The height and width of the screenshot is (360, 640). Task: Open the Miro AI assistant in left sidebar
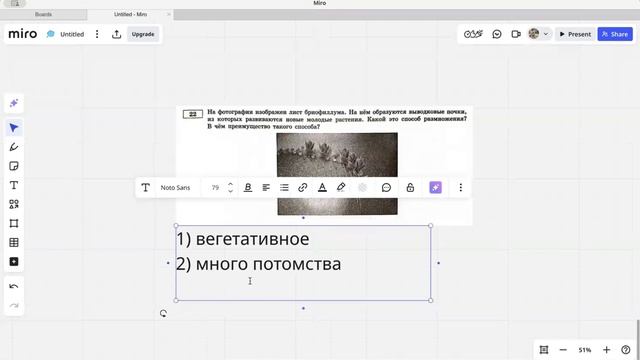(x=14, y=103)
